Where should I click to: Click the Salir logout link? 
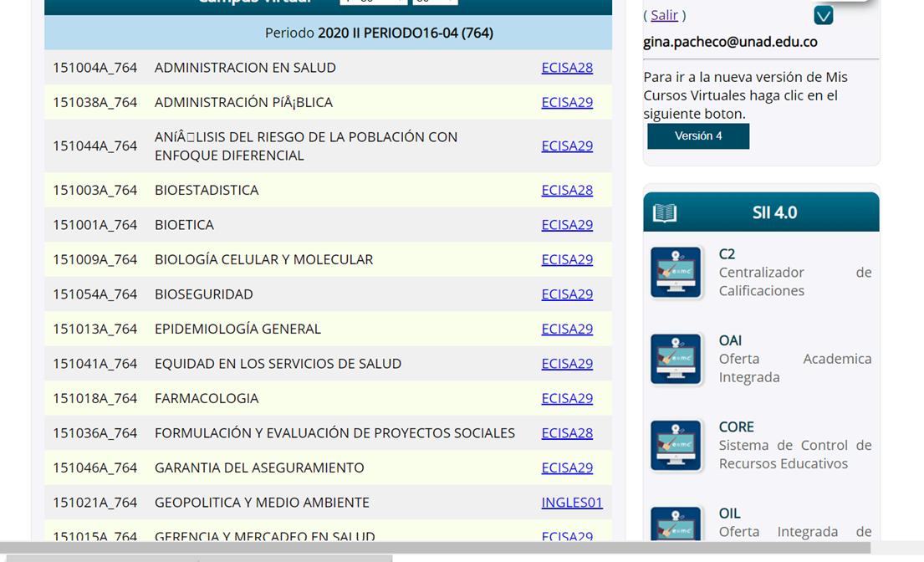tap(664, 15)
